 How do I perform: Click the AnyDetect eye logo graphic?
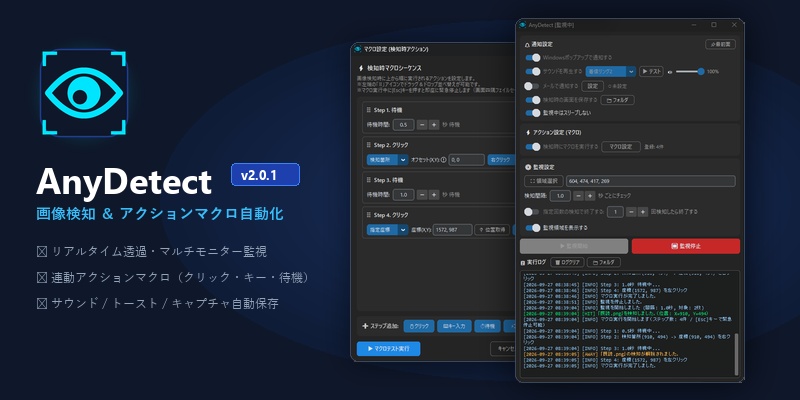(x=84, y=92)
